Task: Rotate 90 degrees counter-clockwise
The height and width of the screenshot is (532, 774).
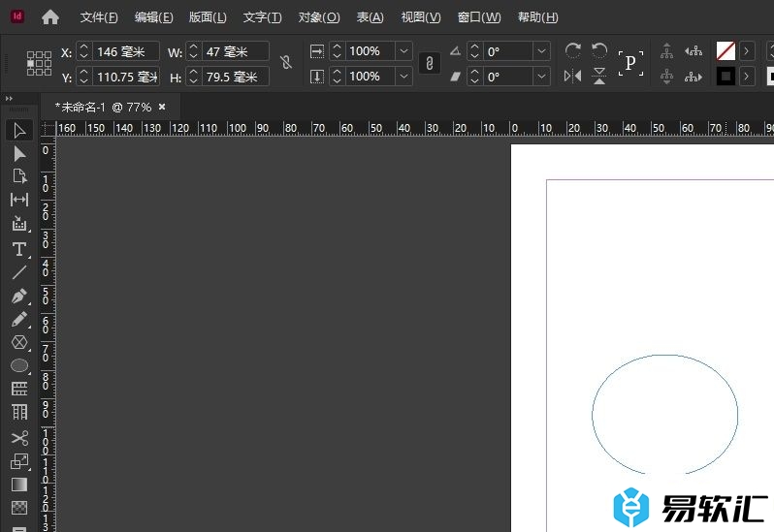Action: 599,50
